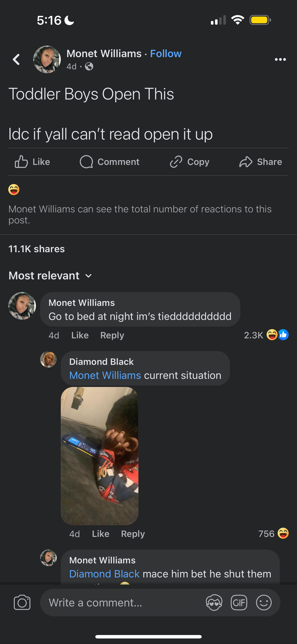Like Diamond Black's reply
Screen dimensions: 297x644
101,534
